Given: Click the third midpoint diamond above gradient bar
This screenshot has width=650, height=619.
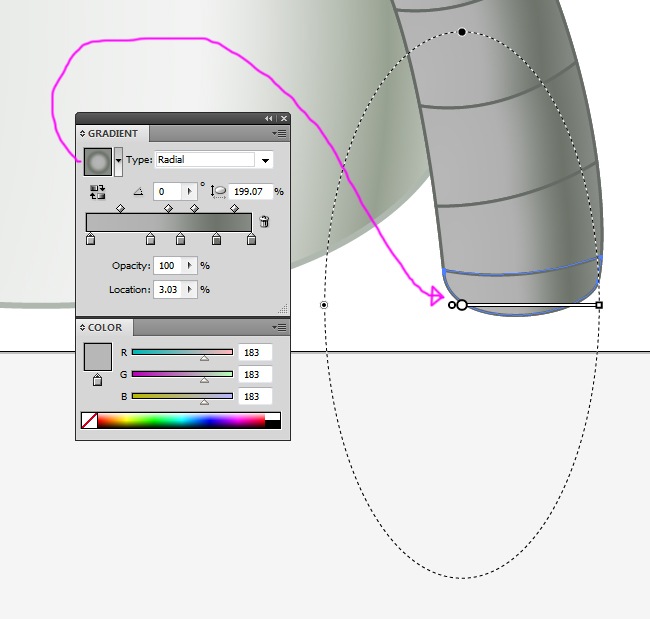Looking at the screenshot, I should point(194,208).
